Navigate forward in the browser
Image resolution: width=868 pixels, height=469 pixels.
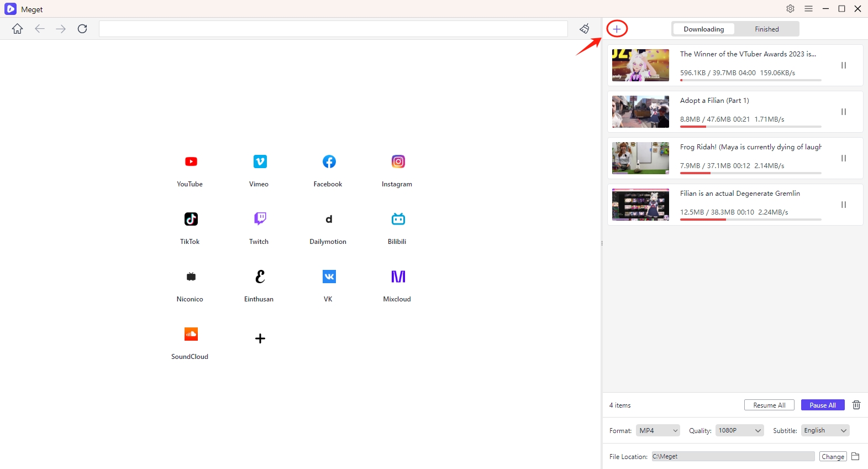pyautogui.click(x=61, y=29)
